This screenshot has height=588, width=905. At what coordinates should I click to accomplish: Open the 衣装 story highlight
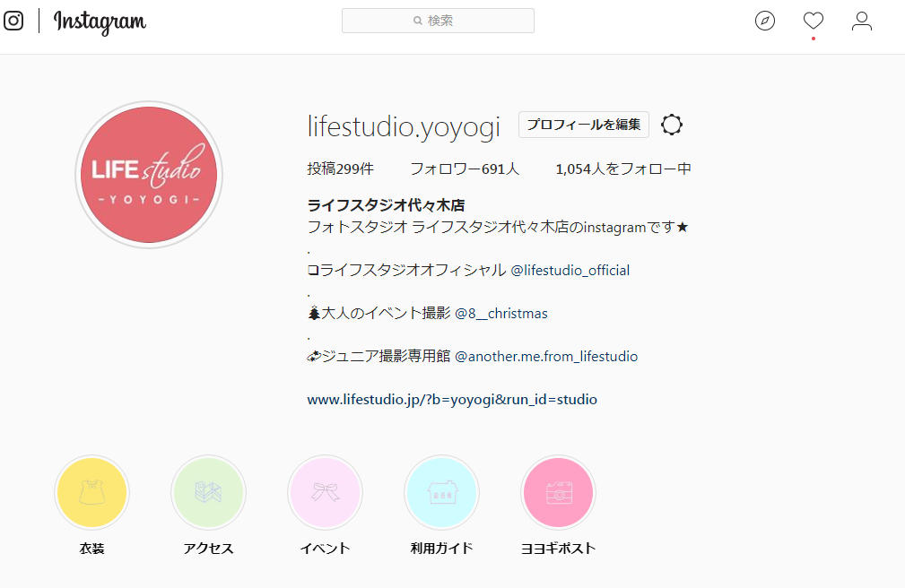pyautogui.click(x=91, y=492)
